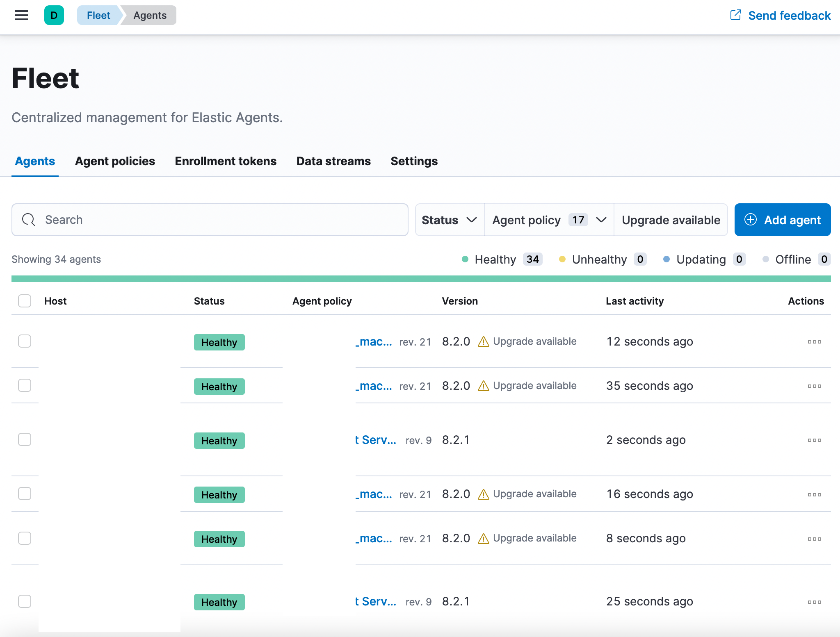This screenshot has height=637, width=840.
Task: Open the Status filter dropdown
Action: 450,220
